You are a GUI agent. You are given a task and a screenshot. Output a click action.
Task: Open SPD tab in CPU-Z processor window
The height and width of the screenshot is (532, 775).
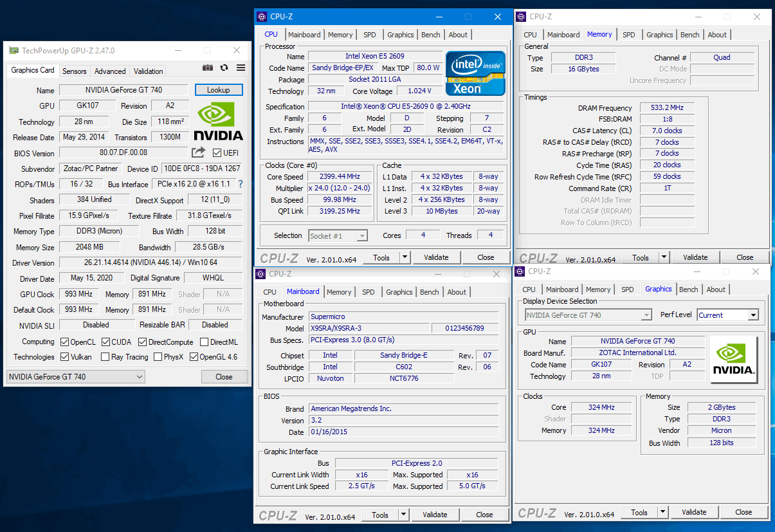(x=370, y=35)
